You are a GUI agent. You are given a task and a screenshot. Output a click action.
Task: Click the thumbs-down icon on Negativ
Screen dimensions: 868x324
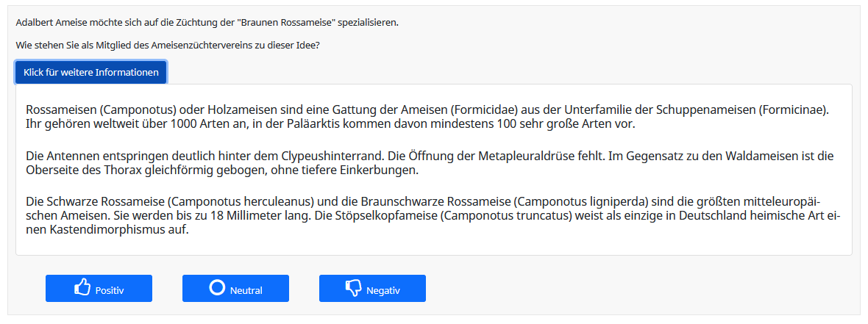(x=353, y=288)
